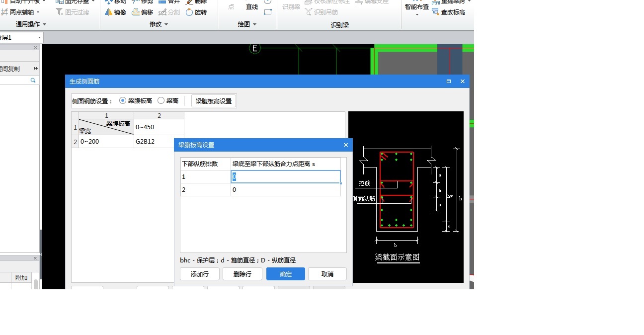Screen dimensions: 644x335
Task: Click the 梁截面示意图 diagram
Action: (406, 197)
